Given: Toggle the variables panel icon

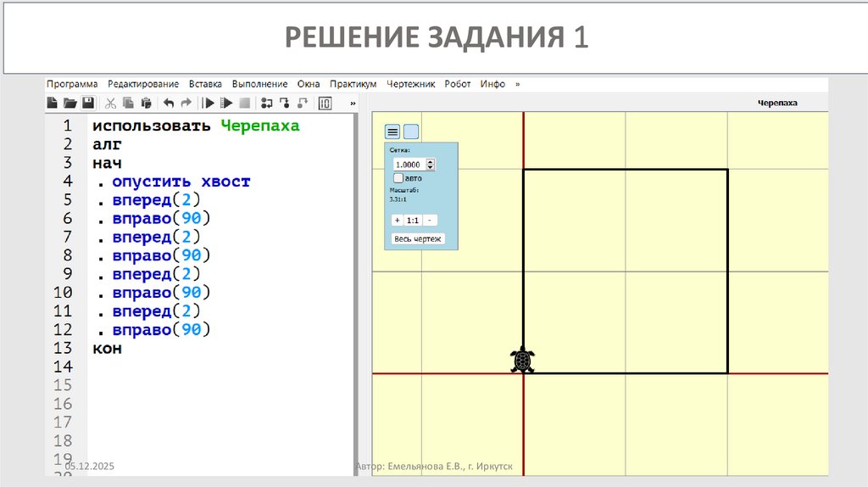Looking at the screenshot, I should point(325,103).
